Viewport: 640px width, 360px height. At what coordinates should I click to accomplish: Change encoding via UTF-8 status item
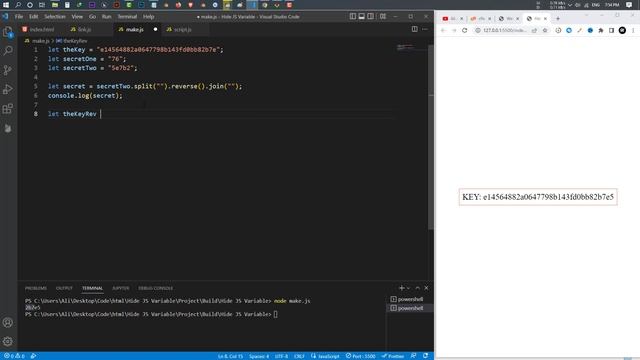pos(281,356)
